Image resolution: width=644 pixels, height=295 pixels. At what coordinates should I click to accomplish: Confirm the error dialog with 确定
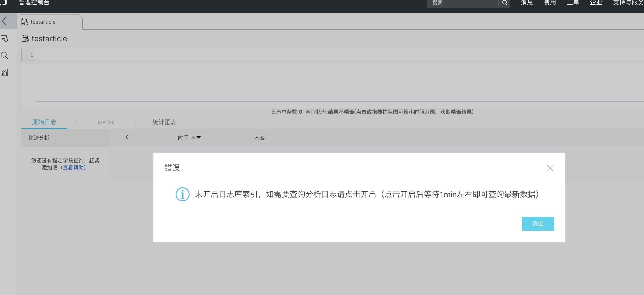(537, 224)
